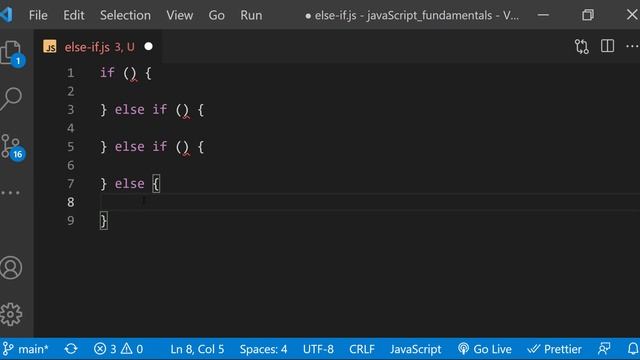This screenshot has height=360, width=640.
Task: Minimize the VS Code window
Action: point(543,15)
